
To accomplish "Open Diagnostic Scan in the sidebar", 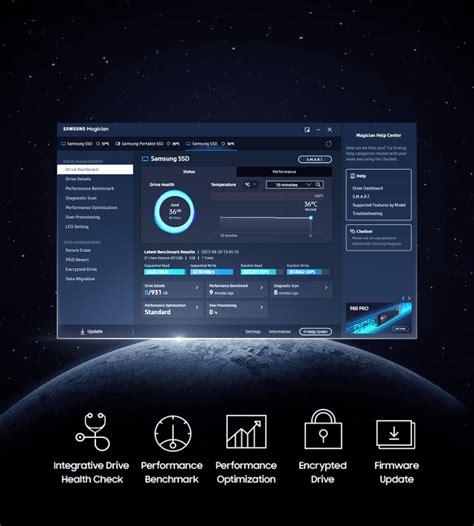I will pyautogui.click(x=81, y=198).
